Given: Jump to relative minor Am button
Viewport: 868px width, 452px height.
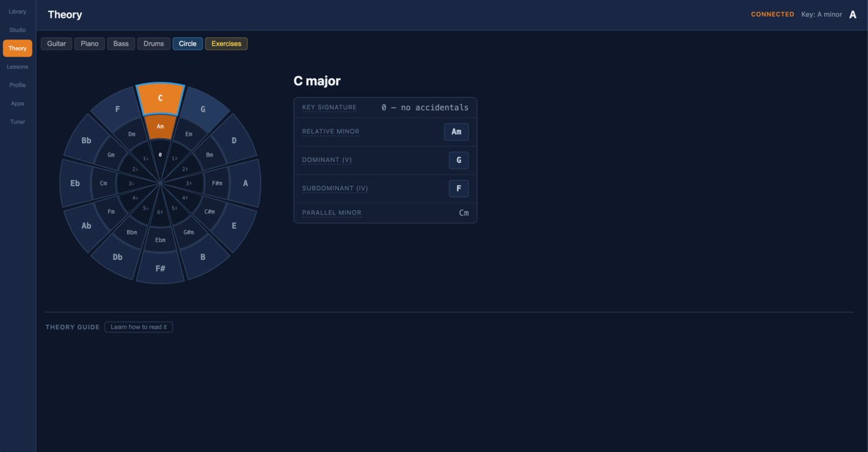Looking at the screenshot, I should tap(456, 132).
